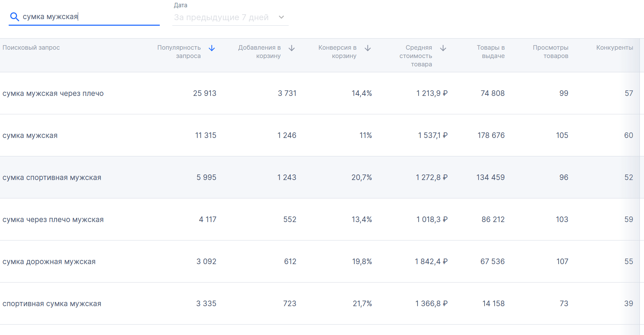Click 'Товары в выдаче' column header
This screenshot has width=644, height=335.
490,52
